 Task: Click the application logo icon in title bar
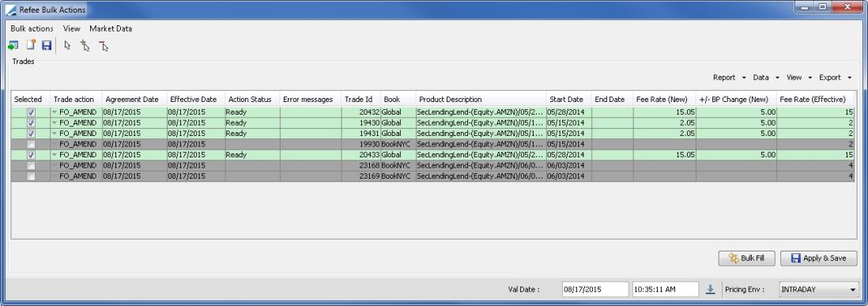10,10
